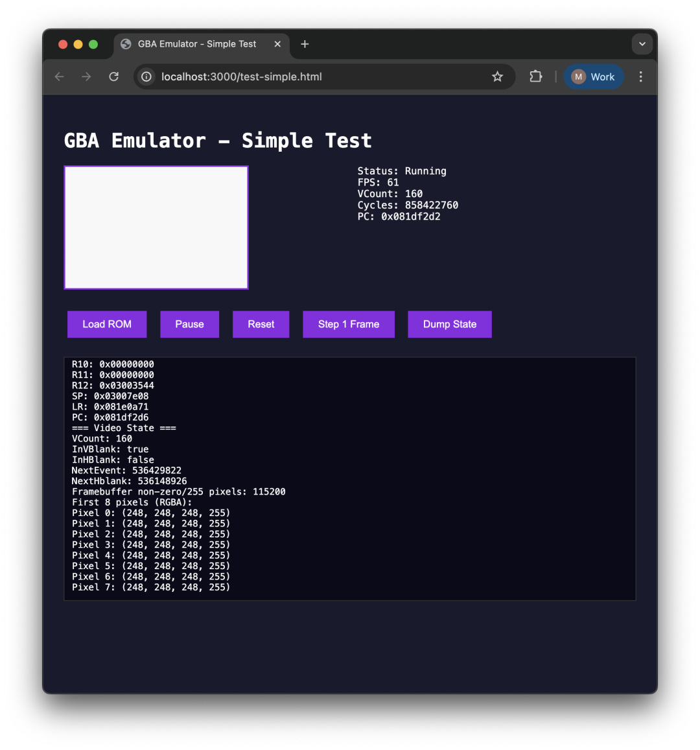700x750 pixels.
Task: Close the GBA Emulator tab
Action: [x=277, y=44]
